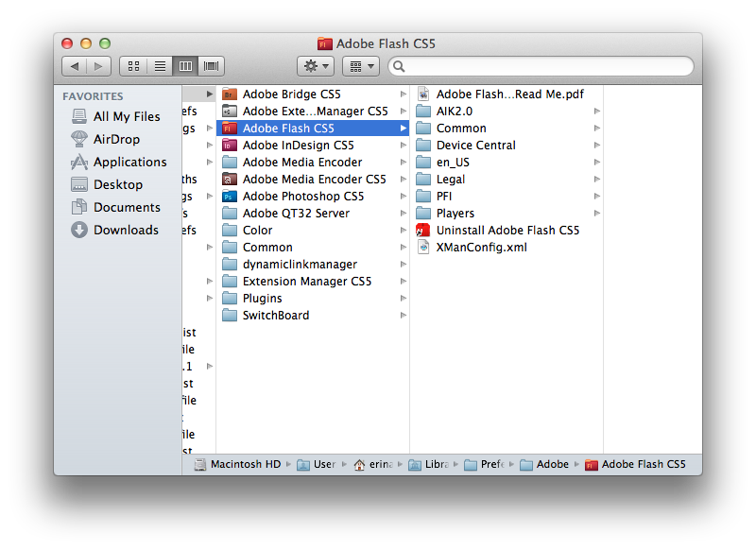
Task: Open Desktop in the sidebar
Action: tap(107, 184)
